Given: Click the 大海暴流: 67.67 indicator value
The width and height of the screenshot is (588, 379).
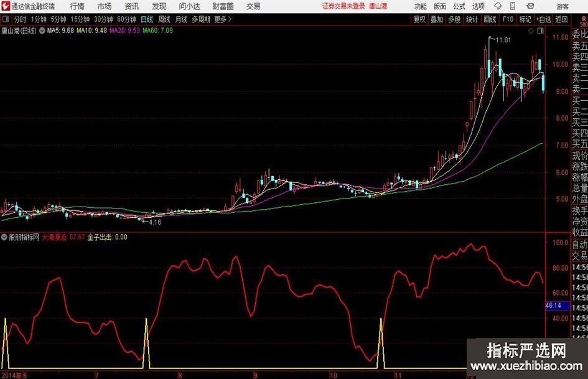Looking at the screenshot, I should point(63,237).
